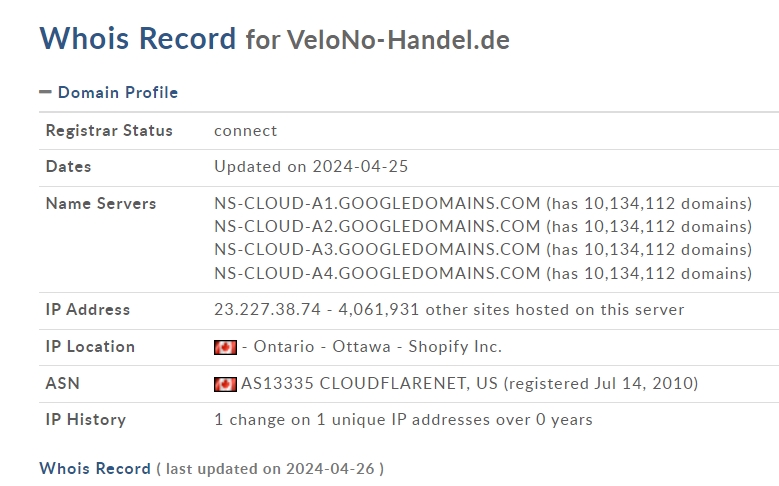Click the Canadian flag in IP Location row
The height and width of the screenshot is (486, 779).
(x=225, y=347)
